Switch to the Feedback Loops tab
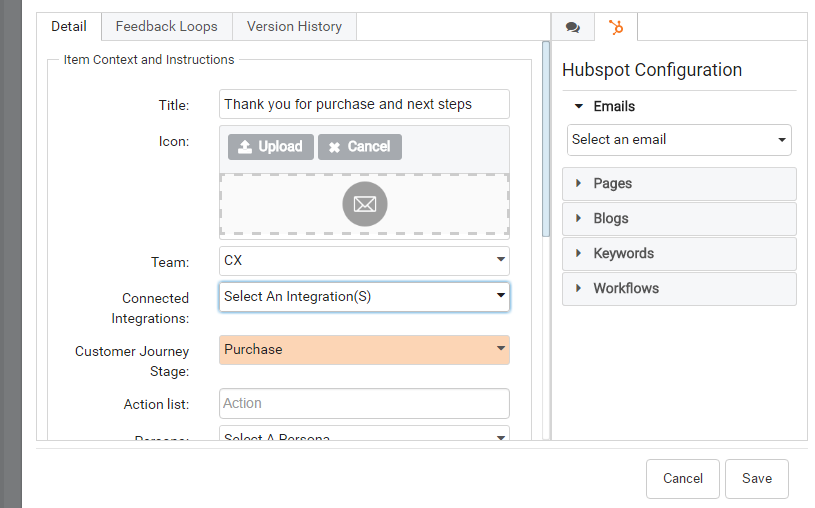 [x=167, y=27]
